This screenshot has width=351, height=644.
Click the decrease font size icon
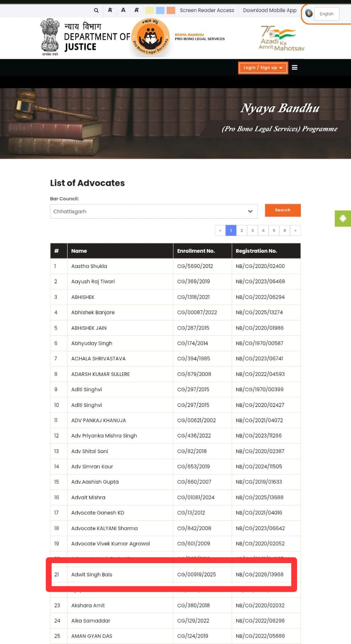tap(110, 10)
